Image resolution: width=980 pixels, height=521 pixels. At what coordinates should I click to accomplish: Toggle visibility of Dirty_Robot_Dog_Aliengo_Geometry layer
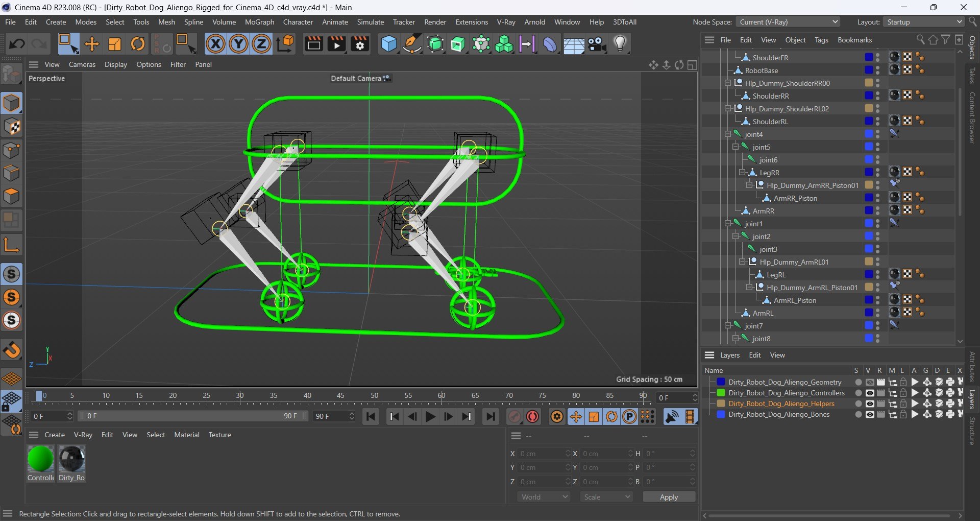870,382
